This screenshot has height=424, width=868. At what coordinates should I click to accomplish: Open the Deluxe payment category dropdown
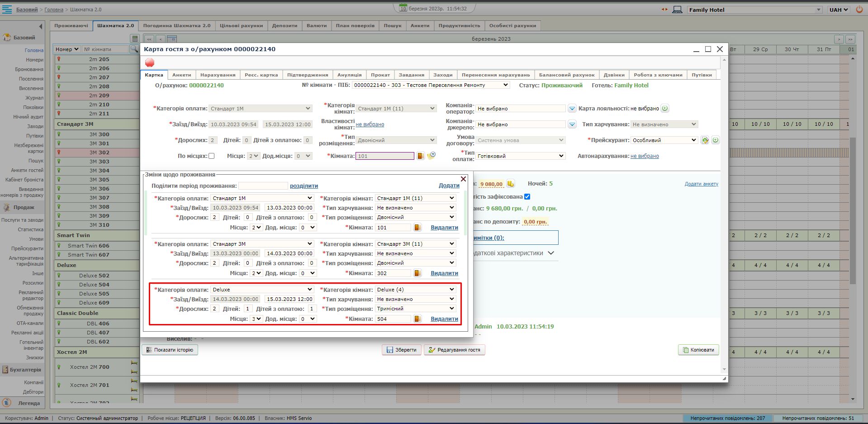point(262,290)
